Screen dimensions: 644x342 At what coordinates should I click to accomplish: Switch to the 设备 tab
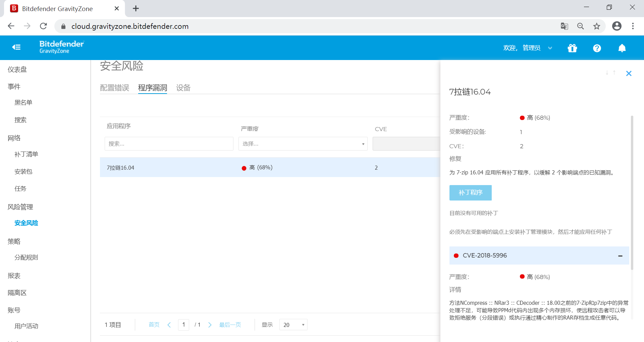click(183, 88)
